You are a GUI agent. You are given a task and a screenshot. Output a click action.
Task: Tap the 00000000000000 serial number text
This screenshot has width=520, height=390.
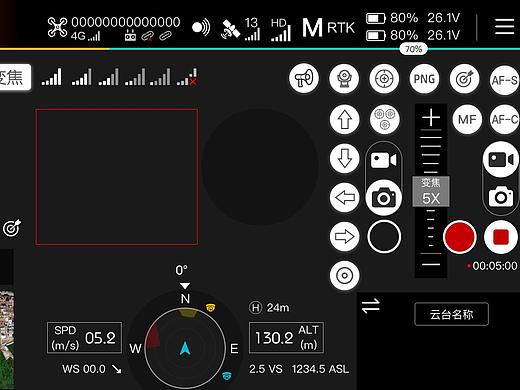click(126, 22)
